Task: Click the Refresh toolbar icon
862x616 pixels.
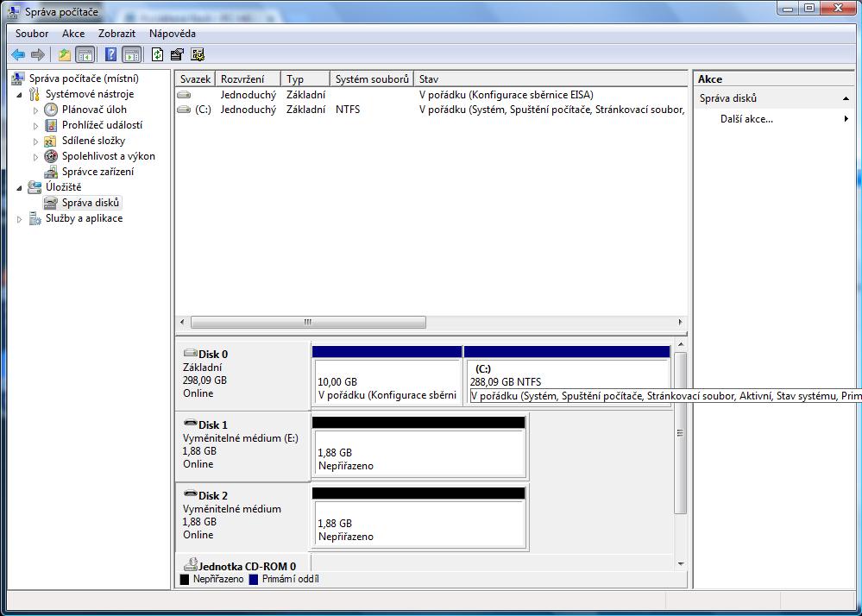Action: point(157,54)
